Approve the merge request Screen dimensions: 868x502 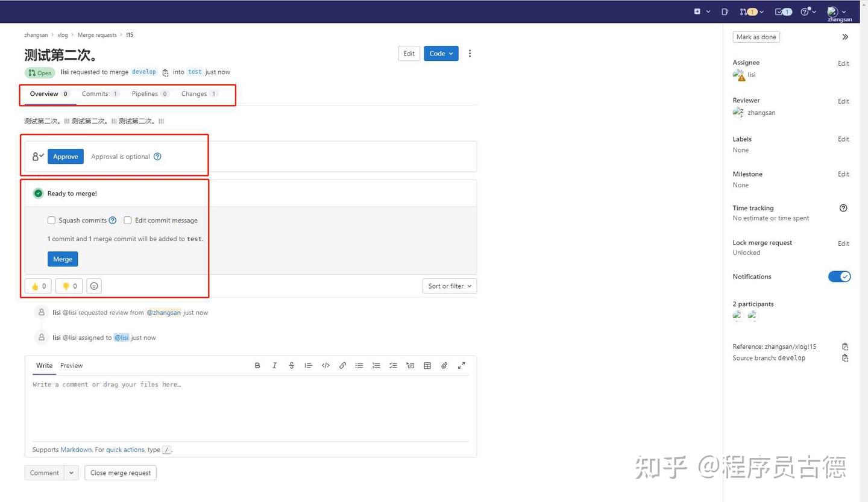coord(65,156)
